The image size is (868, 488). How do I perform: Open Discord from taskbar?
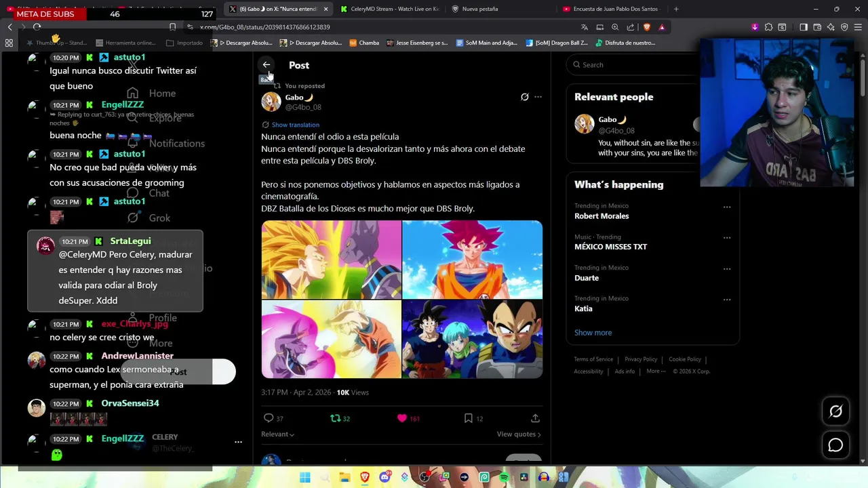[x=384, y=477]
